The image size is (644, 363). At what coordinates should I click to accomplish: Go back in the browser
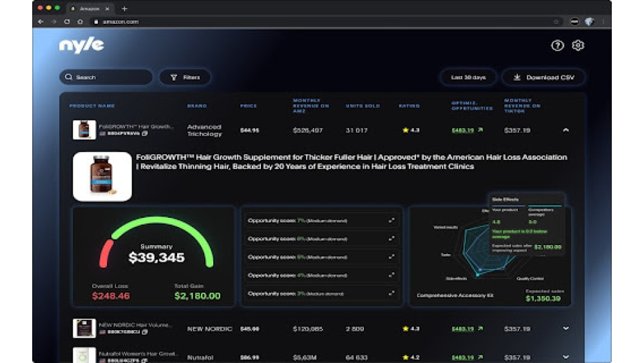coord(41,22)
